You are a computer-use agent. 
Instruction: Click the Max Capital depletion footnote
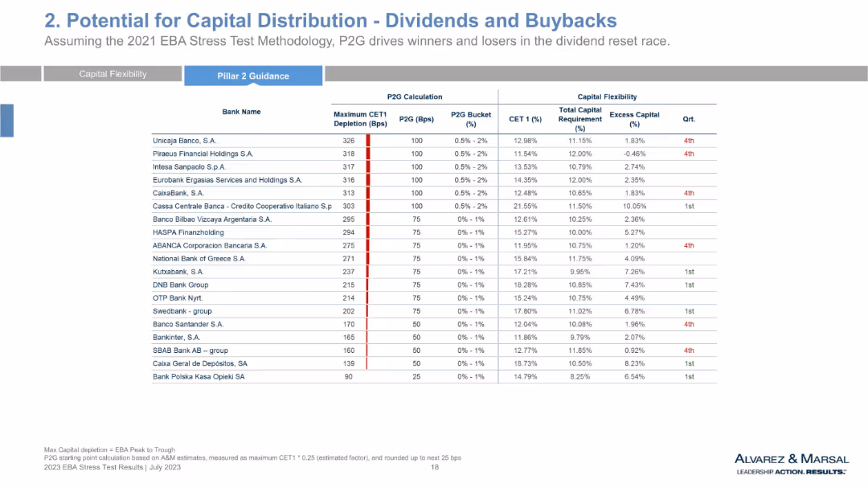[109, 449]
